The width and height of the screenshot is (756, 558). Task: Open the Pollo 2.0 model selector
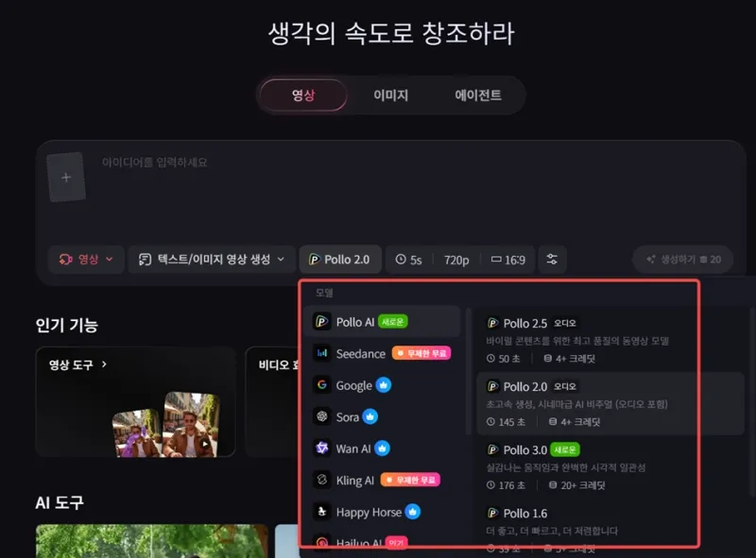click(340, 260)
